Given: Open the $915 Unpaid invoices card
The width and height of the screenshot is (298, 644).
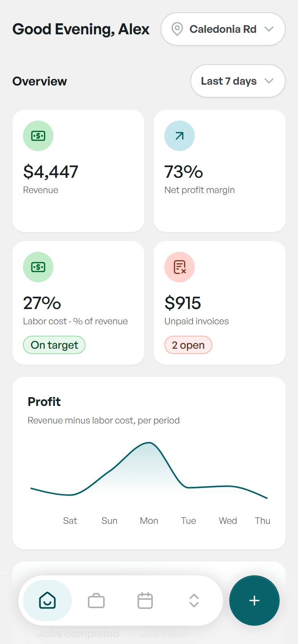Looking at the screenshot, I should [220, 303].
